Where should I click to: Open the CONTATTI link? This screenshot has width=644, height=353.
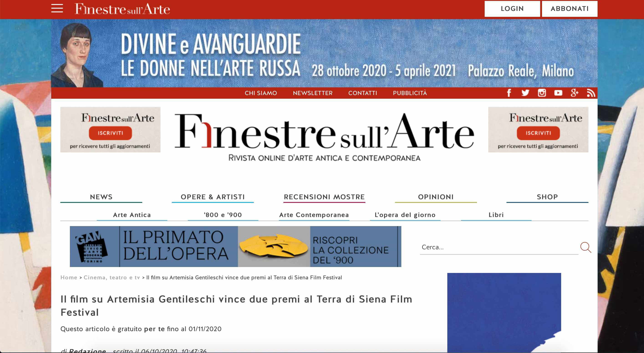pyautogui.click(x=363, y=93)
